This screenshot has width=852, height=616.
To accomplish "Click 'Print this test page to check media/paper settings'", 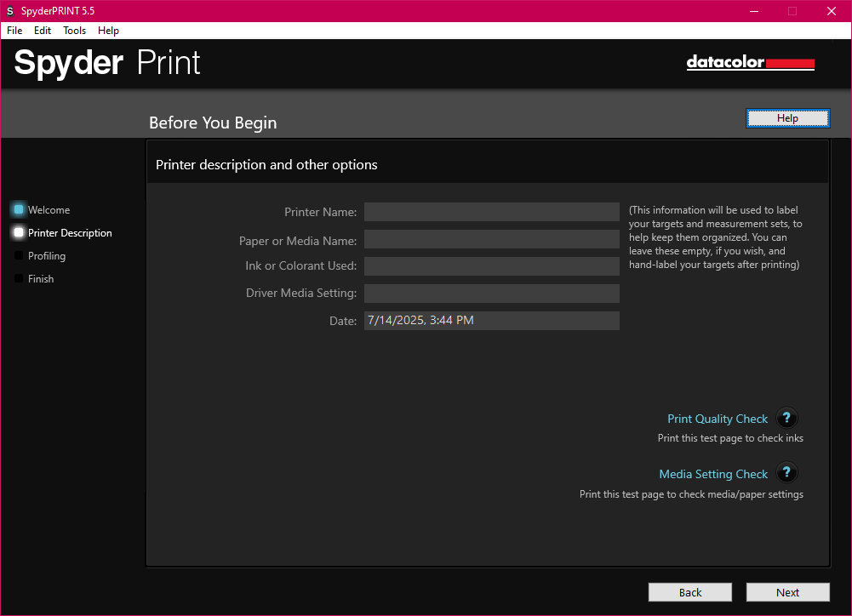I will pos(691,494).
